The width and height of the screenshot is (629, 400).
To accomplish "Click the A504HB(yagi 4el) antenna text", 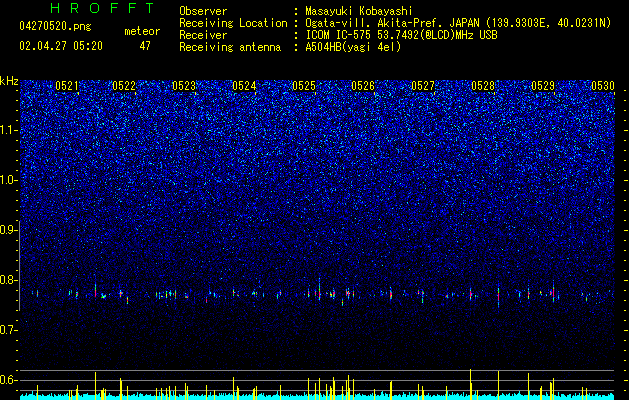I will click(x=353, y=47).
